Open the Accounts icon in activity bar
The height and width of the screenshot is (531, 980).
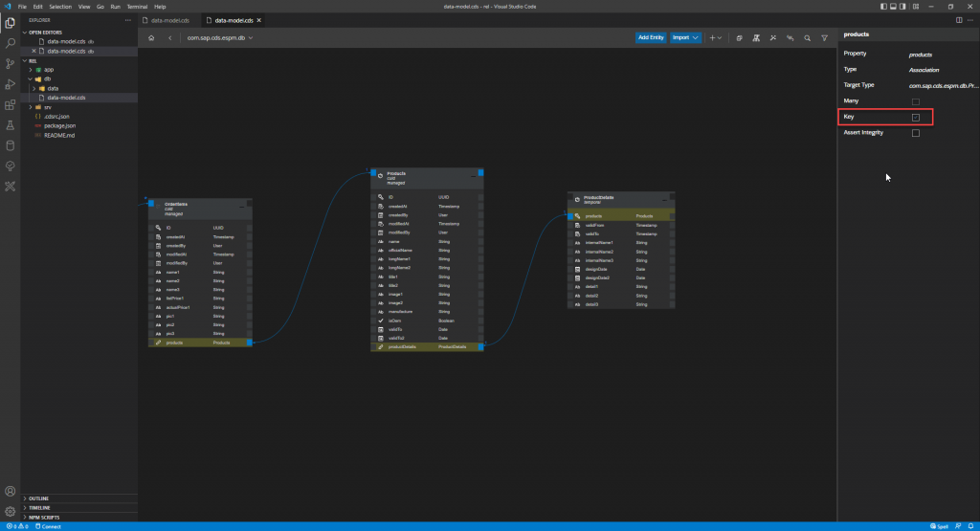coord(10,492)
